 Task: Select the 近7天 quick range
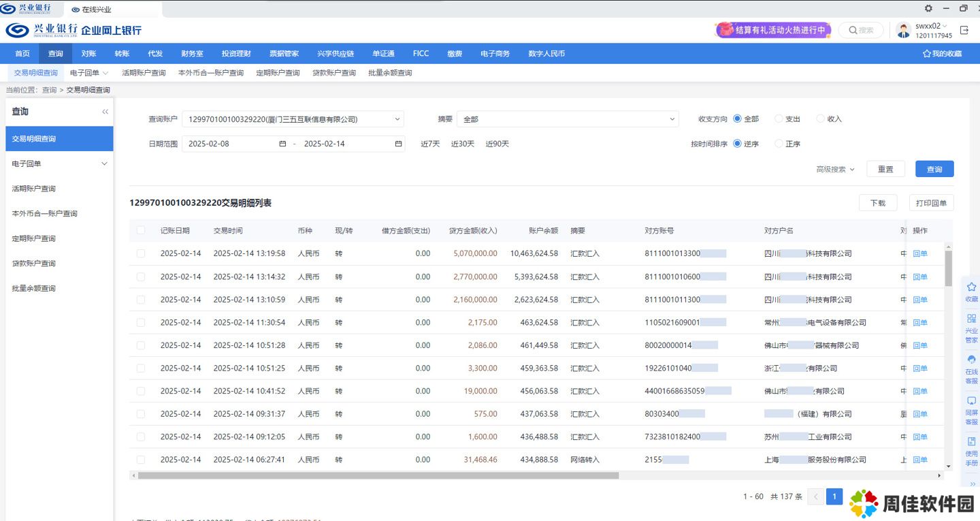[x=430, y=144]
